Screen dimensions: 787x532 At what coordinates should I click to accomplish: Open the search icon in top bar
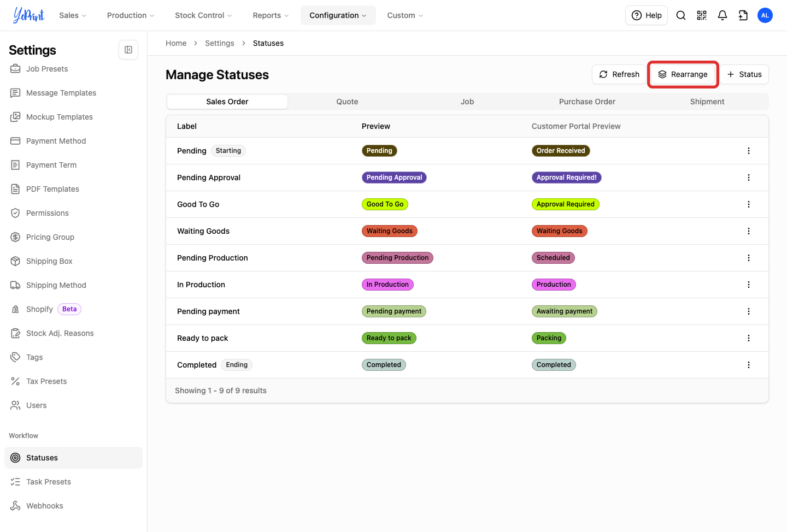[681, 15]
